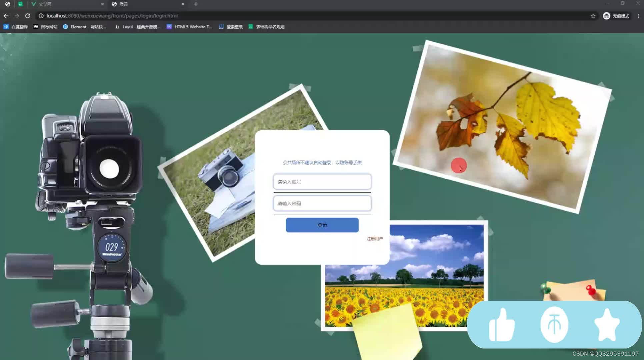Switch to the 登录 tab

pyautogui.click(x=148, y=4)
